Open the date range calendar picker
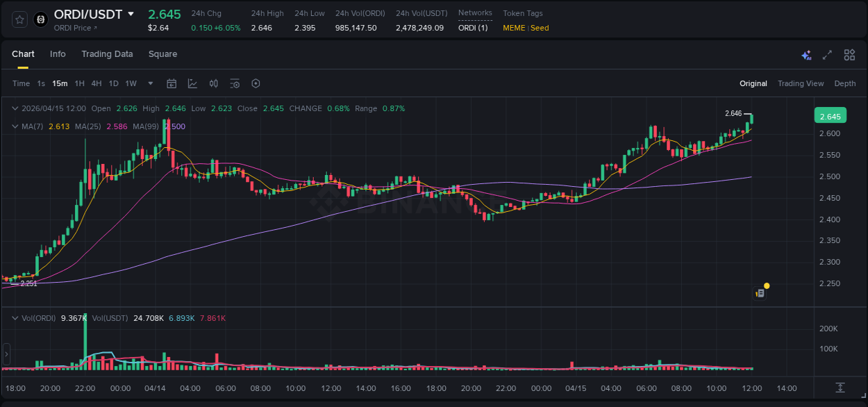Viewport: 868px width, 407px height. click(x=172, y=83)
